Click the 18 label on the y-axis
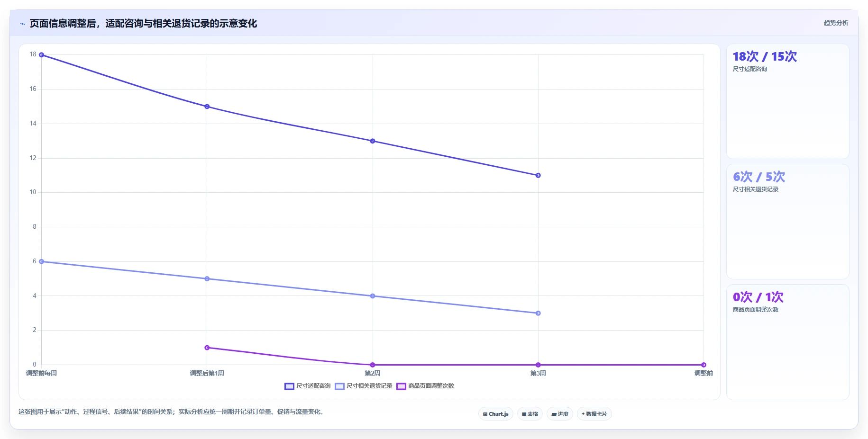This screenshot has width=868, height=439. click(33, 54)
